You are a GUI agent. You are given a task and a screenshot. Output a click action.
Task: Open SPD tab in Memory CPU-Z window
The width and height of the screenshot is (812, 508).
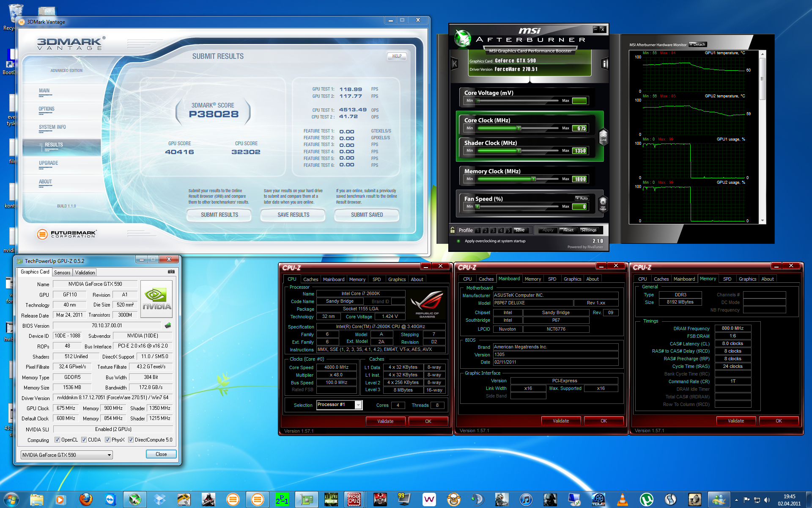click(727, 279)
